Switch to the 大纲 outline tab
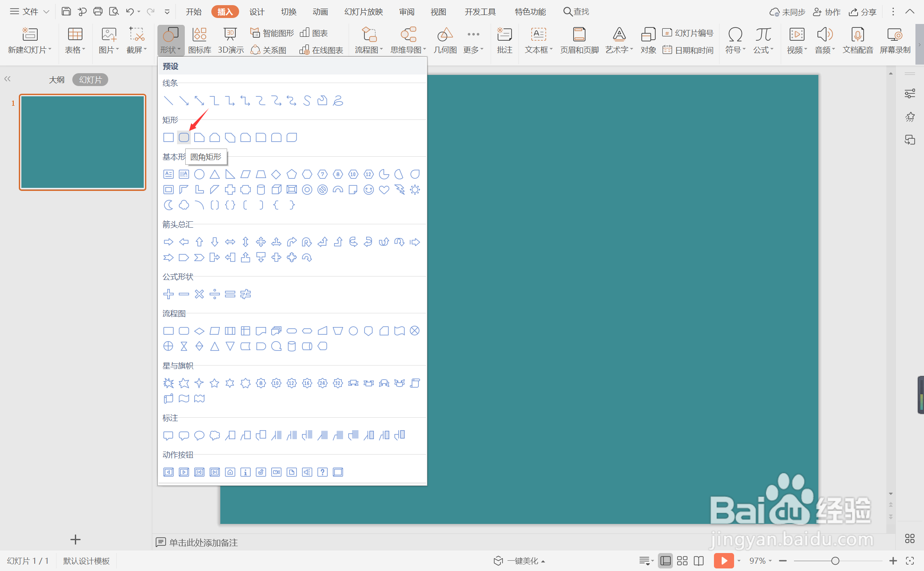Screen dimensions: 924x571 point(56,80)
